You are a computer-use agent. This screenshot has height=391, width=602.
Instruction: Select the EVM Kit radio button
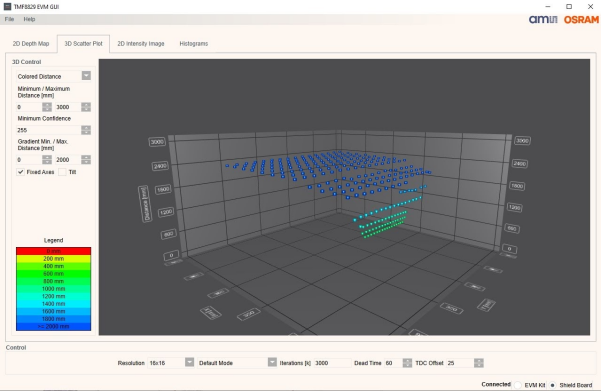click(x=518, y=385)
